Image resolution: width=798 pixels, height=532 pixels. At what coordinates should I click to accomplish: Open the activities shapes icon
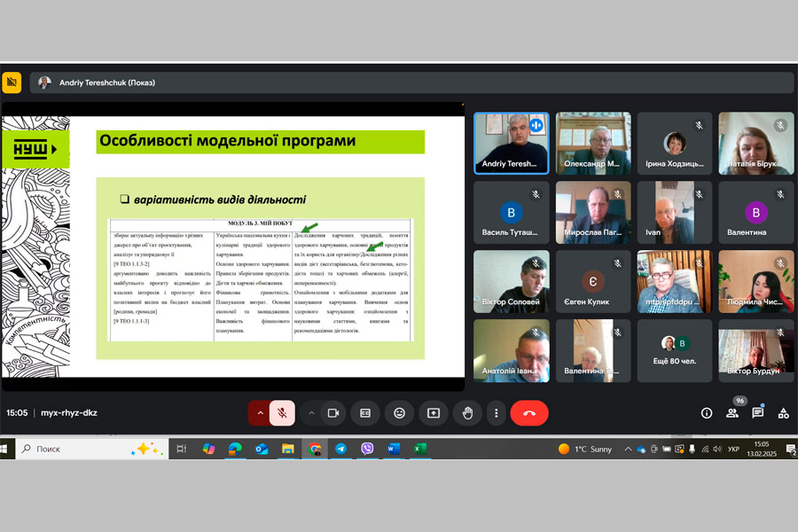pos(784,413)
